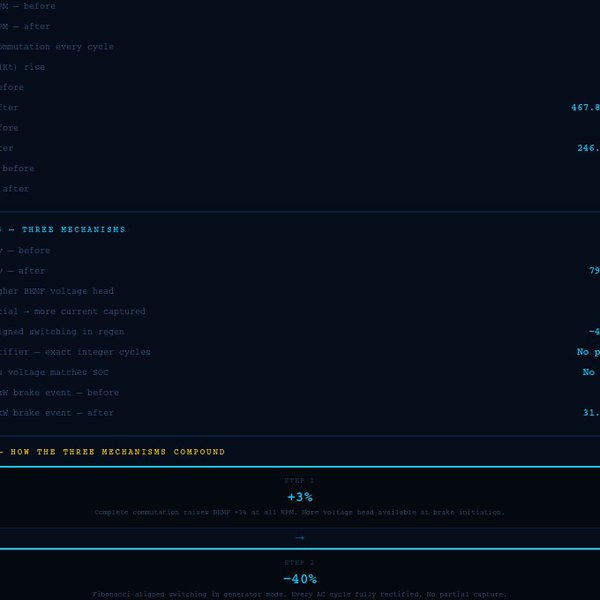Image resolution: width=600 pixels, height=600 pixels.
Task: Select the −40% figure in Step 2
Action: [x=300, y=579]
